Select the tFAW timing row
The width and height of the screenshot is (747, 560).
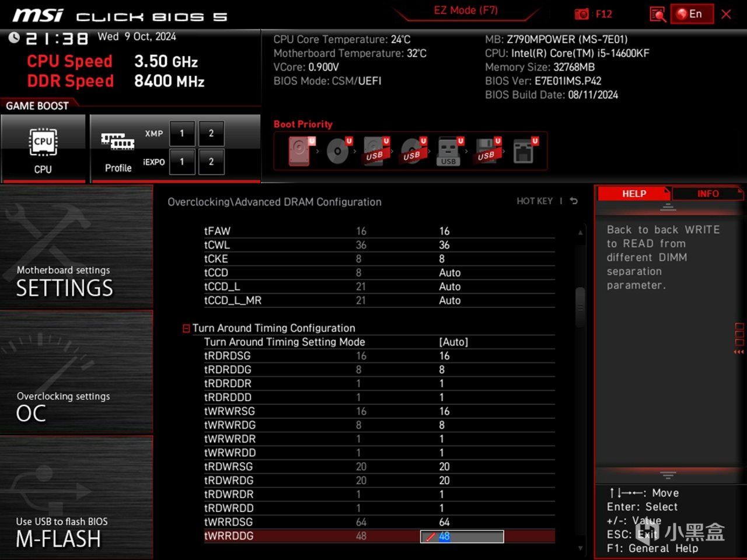point(379,231)
